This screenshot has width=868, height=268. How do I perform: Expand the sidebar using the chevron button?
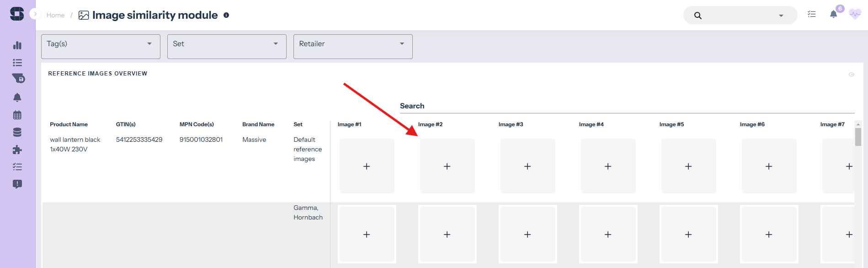pyautogui.click(x=35, y=14)
